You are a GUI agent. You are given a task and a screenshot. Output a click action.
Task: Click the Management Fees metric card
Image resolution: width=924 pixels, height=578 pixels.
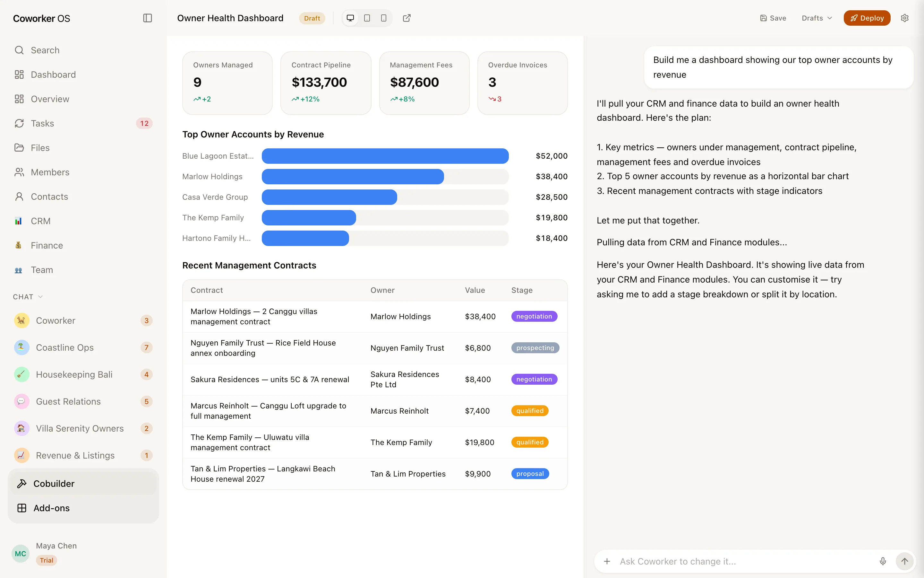click(424, 83)
